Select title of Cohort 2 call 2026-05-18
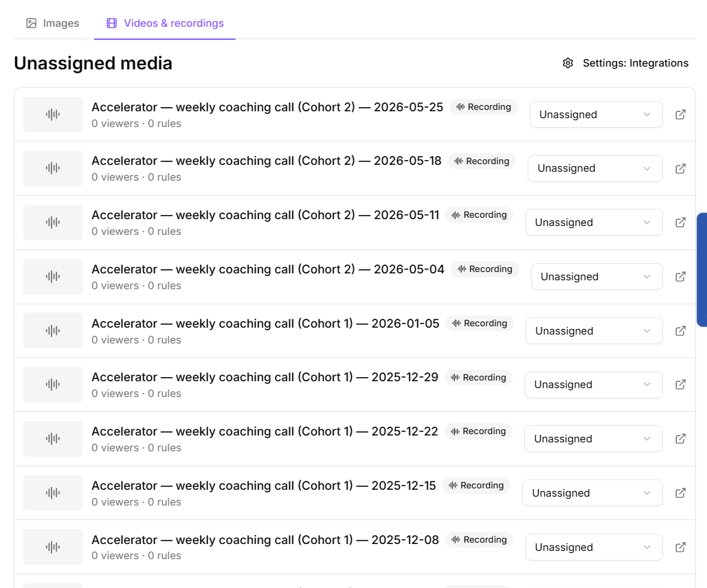The height and width of the screenshot is (588, 707). (x=267, y=161)
